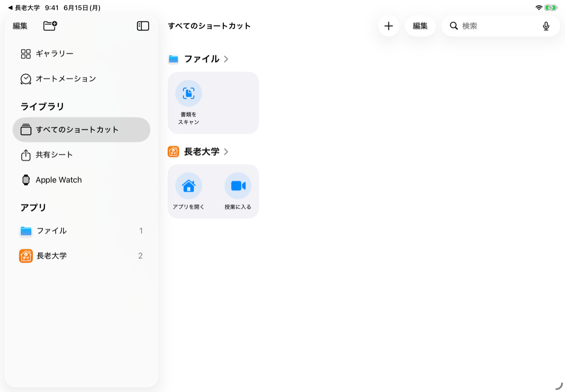Open 共有シート in the sidebar
Image resolution: width=565 pixels, height=392 pixels.
point(82,155)
